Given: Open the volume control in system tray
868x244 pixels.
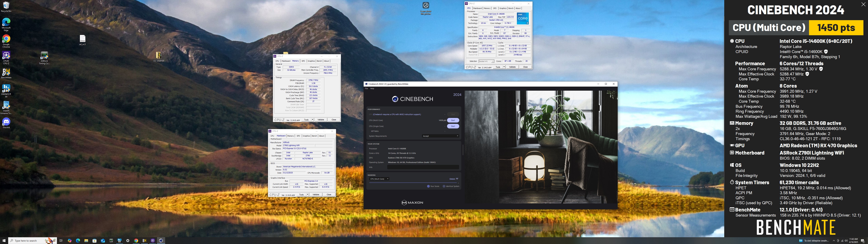Looking at the screenshot, I should click(846, 241).
